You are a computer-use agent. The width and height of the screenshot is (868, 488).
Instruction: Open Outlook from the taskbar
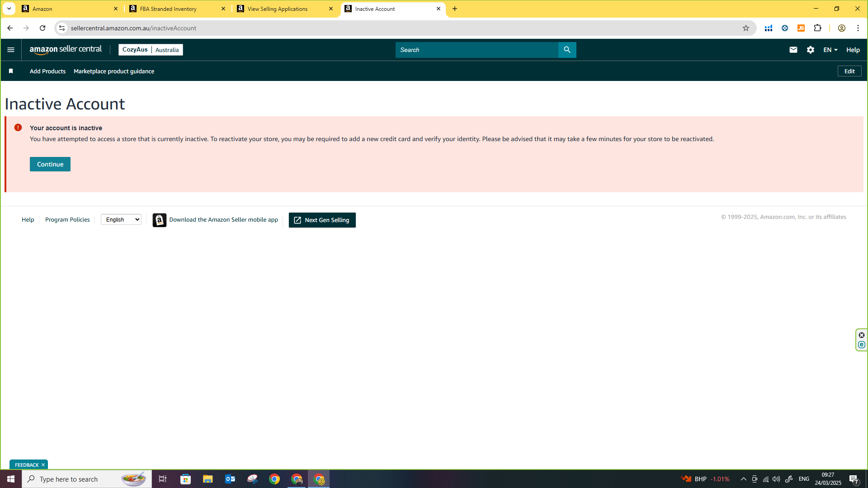point(230,479)
